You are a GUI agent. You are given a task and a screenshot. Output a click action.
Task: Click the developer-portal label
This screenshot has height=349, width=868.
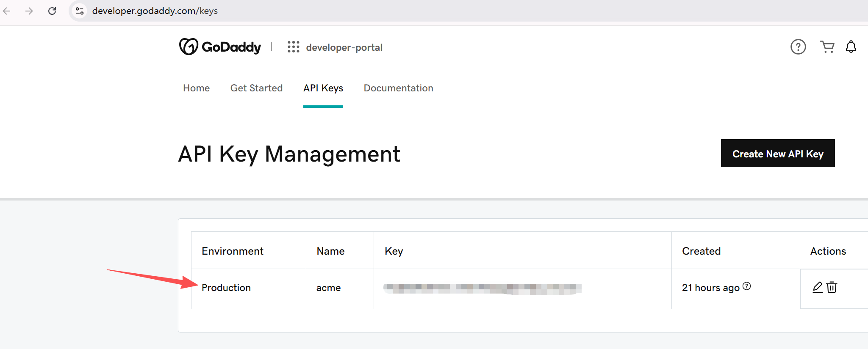point(344,47)
